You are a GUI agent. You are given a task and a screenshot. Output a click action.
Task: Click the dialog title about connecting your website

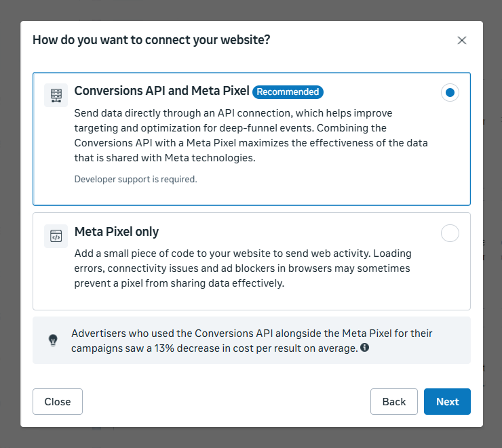point(151,40)
